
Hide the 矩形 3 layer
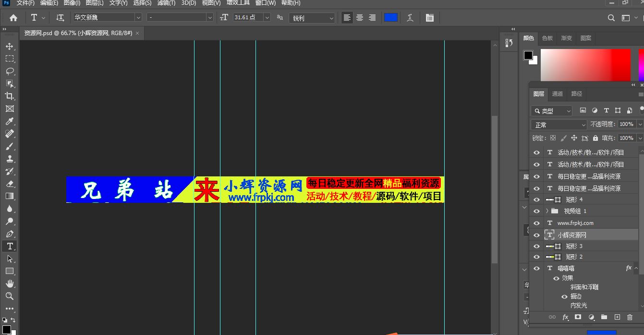click(537, 246)
